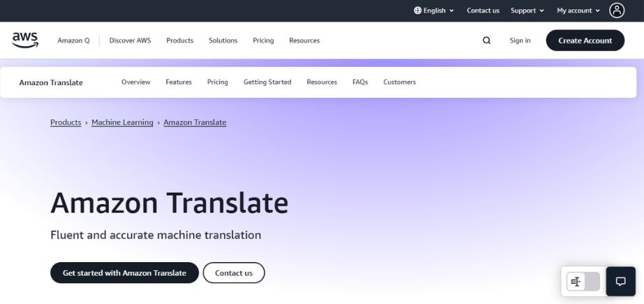Screen dimensions: 644x304
Task: Click the Amazon Translate page heading
Action: pyautogui.click(x=170, y=203)
